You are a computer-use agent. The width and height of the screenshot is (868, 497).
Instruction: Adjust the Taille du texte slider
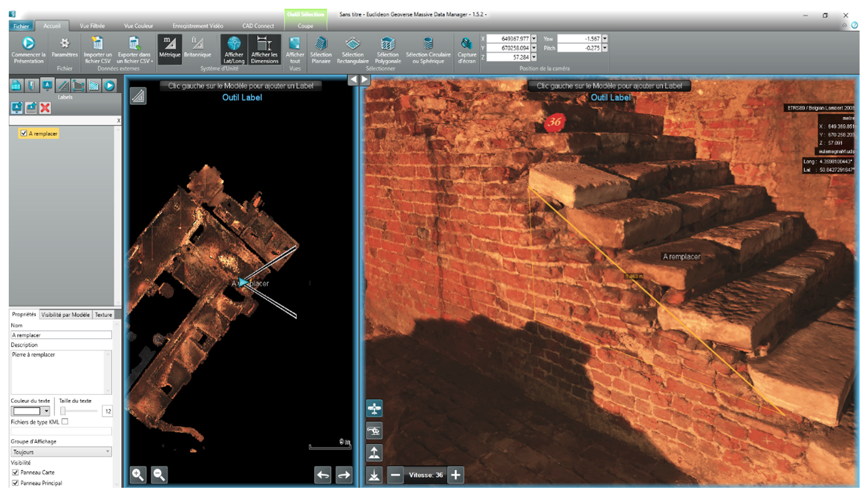63,411
